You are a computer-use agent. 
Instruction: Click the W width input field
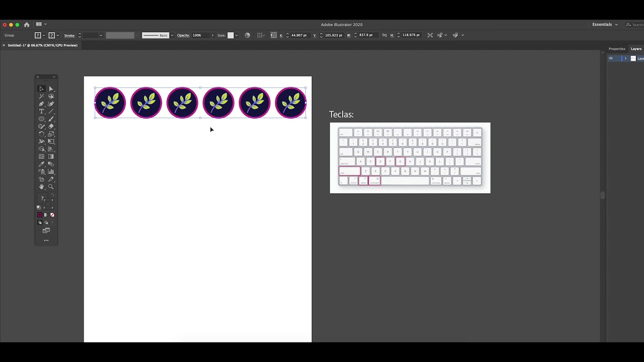click(368, 35)
